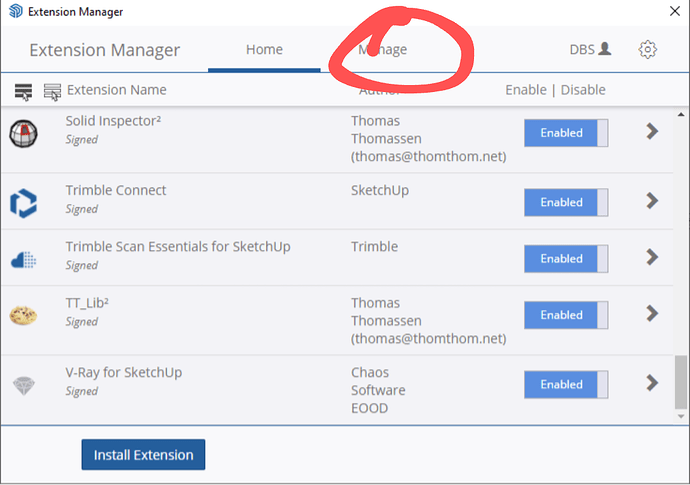Toggle TT_Lib² Enabled switch
Screen dimensions: 690x485
[x=566, y=315]
